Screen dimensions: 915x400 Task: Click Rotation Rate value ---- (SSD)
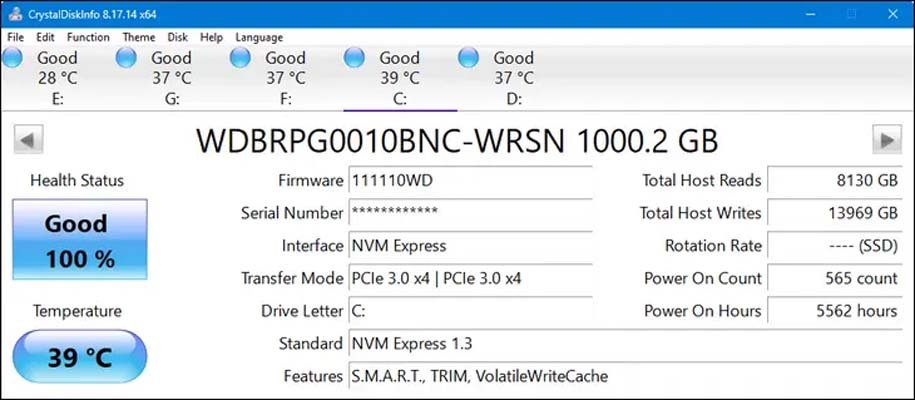pyautogui.click(x=834, y=245)
